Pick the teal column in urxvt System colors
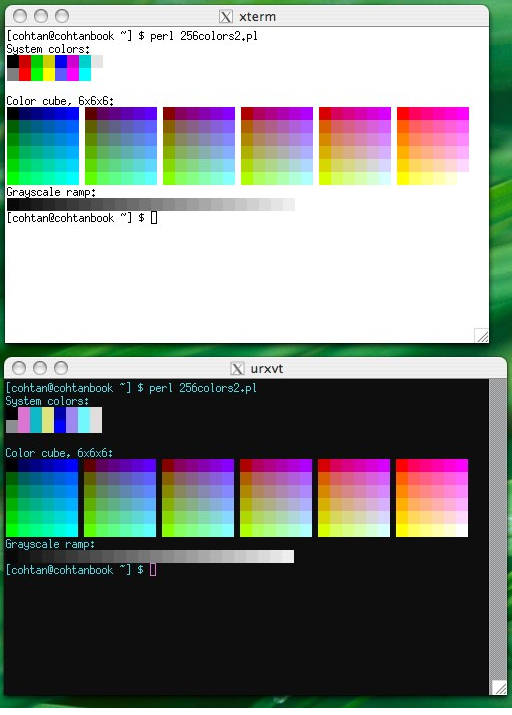 coord(36,420)
